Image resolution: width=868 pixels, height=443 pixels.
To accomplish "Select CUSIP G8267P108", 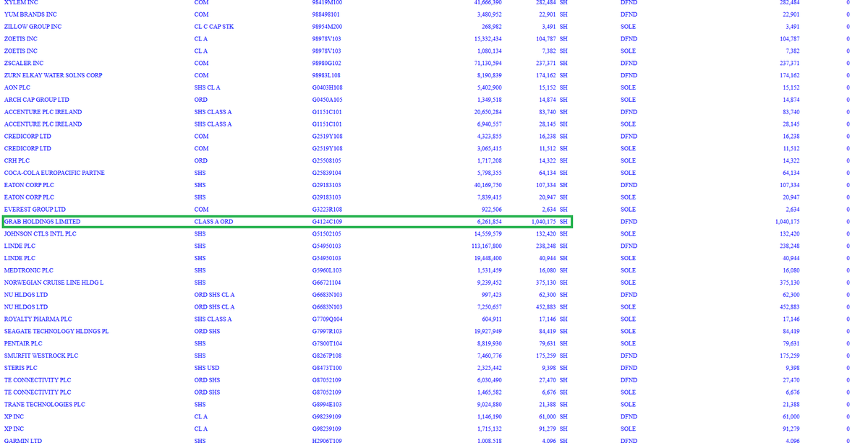I will [x=327, y=356].
